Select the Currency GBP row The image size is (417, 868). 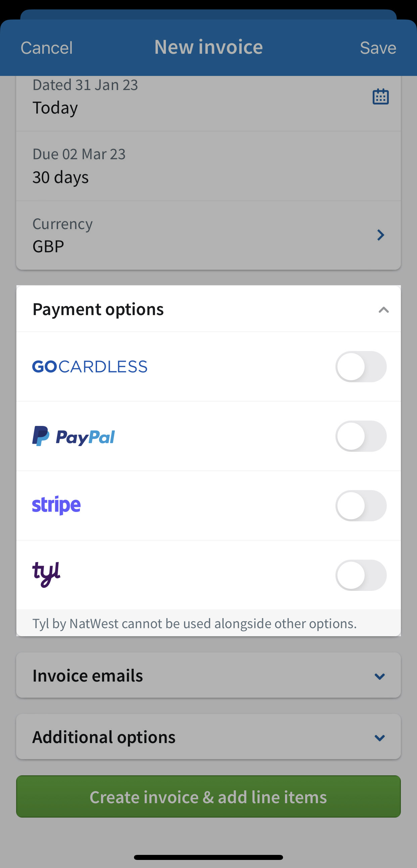pos(208,235)
